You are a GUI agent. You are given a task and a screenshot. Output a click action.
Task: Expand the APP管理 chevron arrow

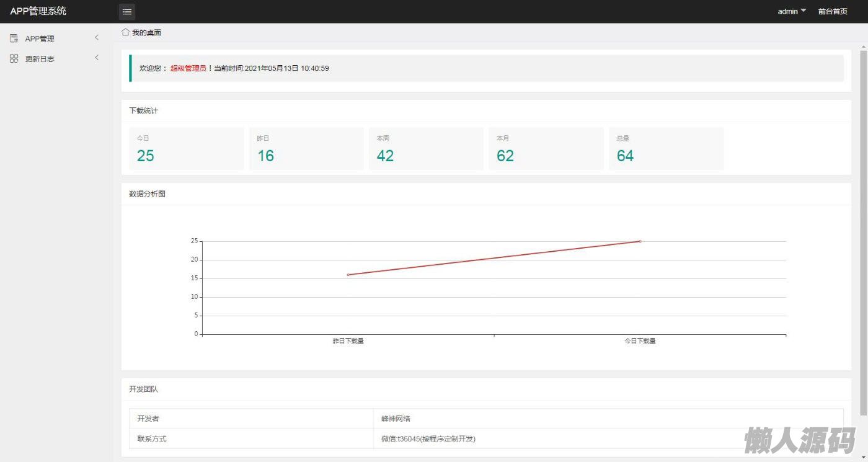(x=97, y=38)
